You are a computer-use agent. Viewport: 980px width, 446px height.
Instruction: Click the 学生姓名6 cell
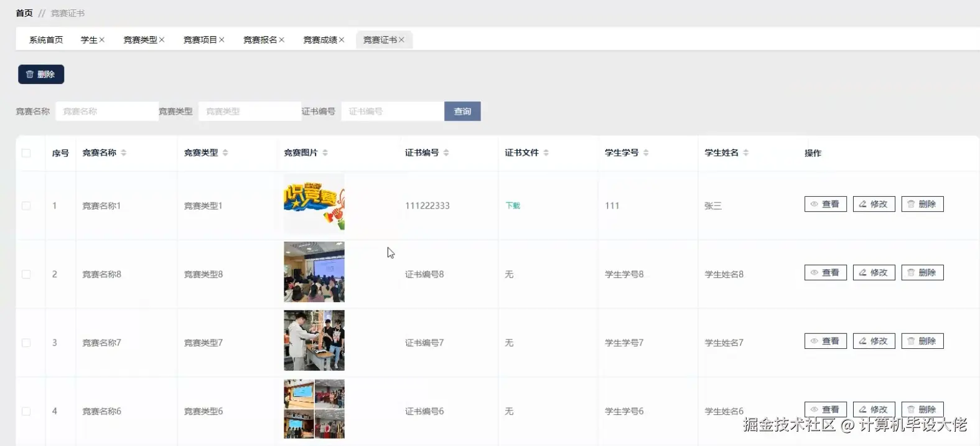click(x=724, y=411)
